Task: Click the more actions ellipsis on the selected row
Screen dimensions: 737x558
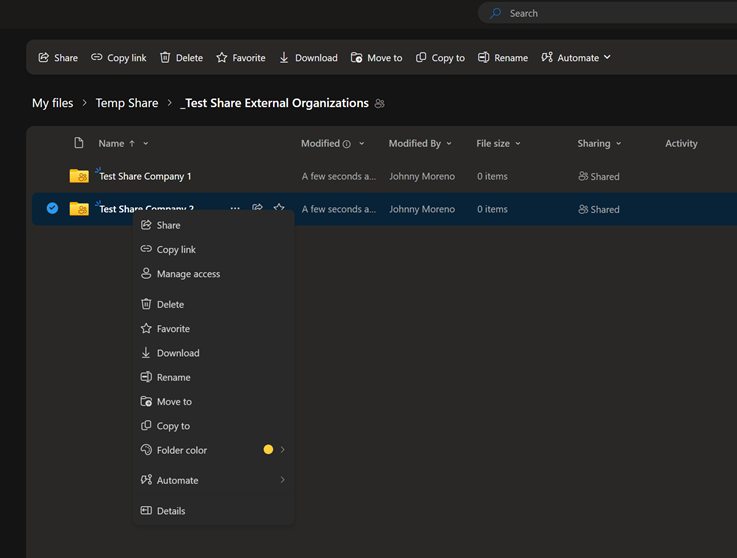Action: coord(235,207)
